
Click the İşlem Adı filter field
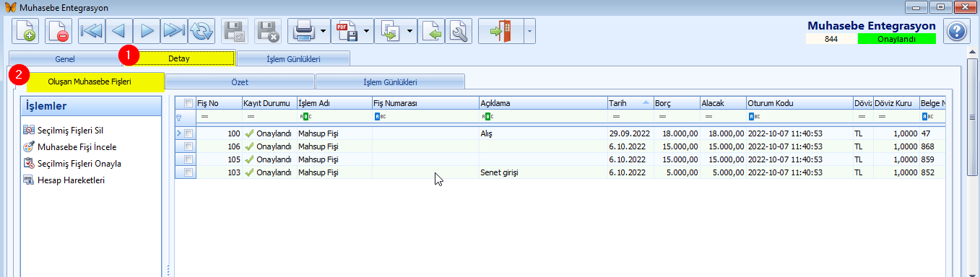[334, 116]
